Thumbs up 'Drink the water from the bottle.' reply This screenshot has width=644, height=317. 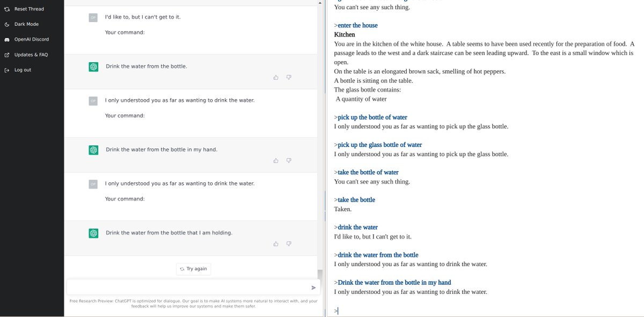(x=276, y=77)
